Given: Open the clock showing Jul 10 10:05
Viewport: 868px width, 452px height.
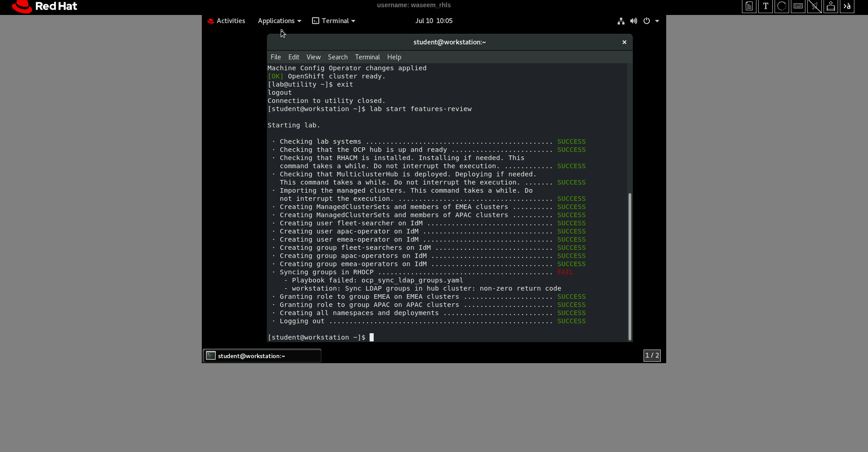Looking at the screenshot, I should point(434,21).
